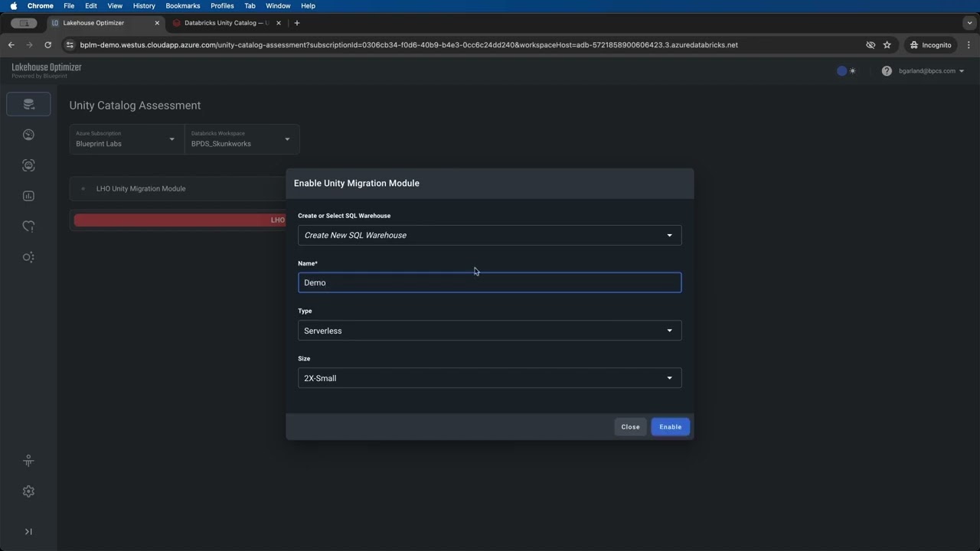The height and width of the screenshot is (551, 980).
Task: Open the Azure Subscription dropdown
Action: click(126, 139)
